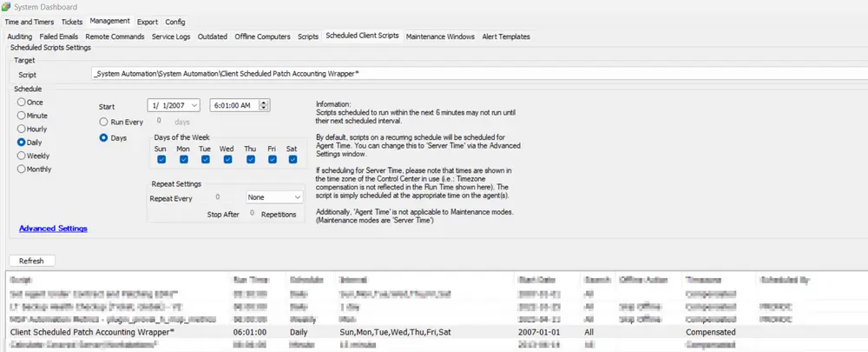Choose the Days radio button
This screenshot has width=868, height=352.
point(103,138)
